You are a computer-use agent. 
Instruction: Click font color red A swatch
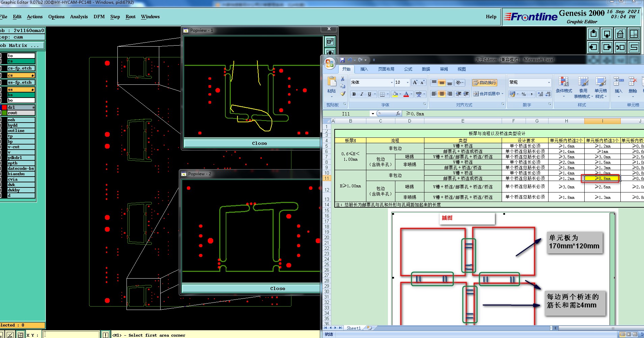click(x=406, y=94)
